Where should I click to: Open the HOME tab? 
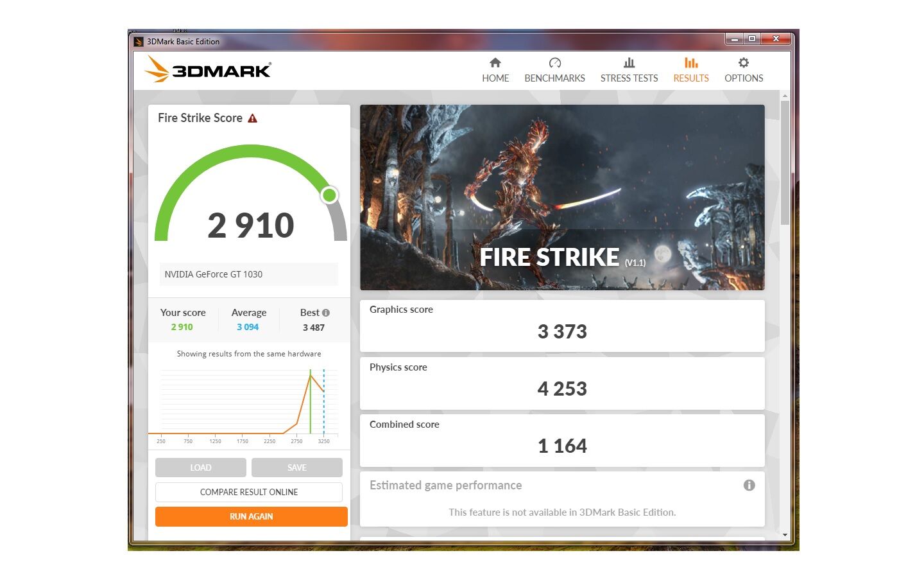pyautogui.click(x=495, y=71)
